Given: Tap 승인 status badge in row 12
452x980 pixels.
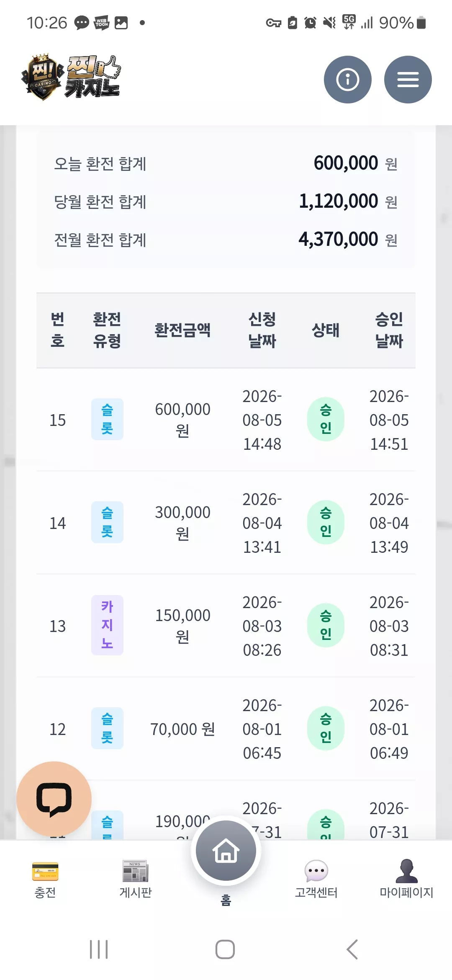Looking at the screenshot, I should tap(326, 728).
